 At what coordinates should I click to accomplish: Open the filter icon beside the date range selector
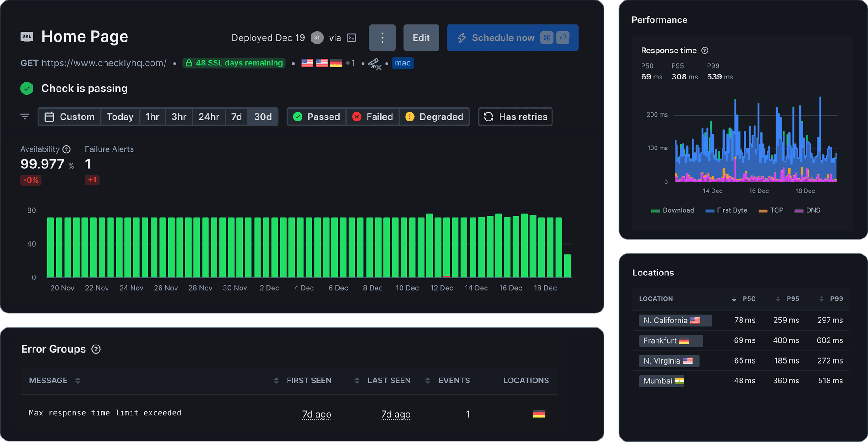[25, 117]
